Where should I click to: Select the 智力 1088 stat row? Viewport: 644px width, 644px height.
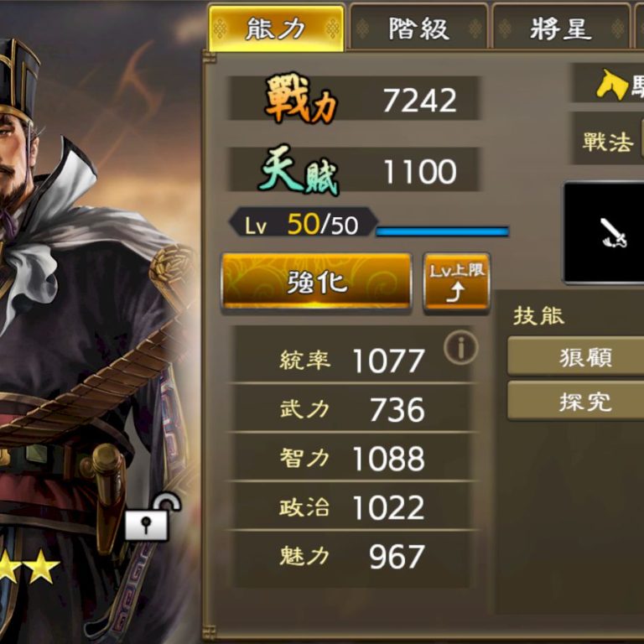click(x=351, y=457)
